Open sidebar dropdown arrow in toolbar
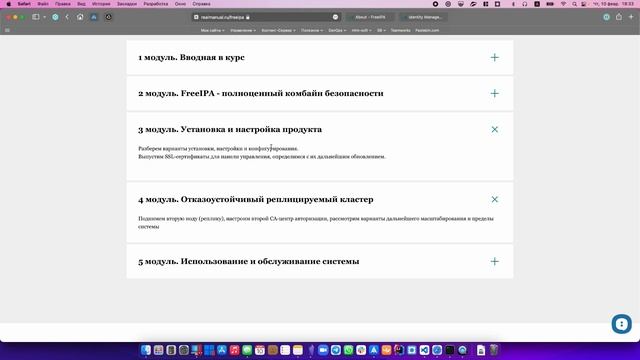 pos(44,17)
